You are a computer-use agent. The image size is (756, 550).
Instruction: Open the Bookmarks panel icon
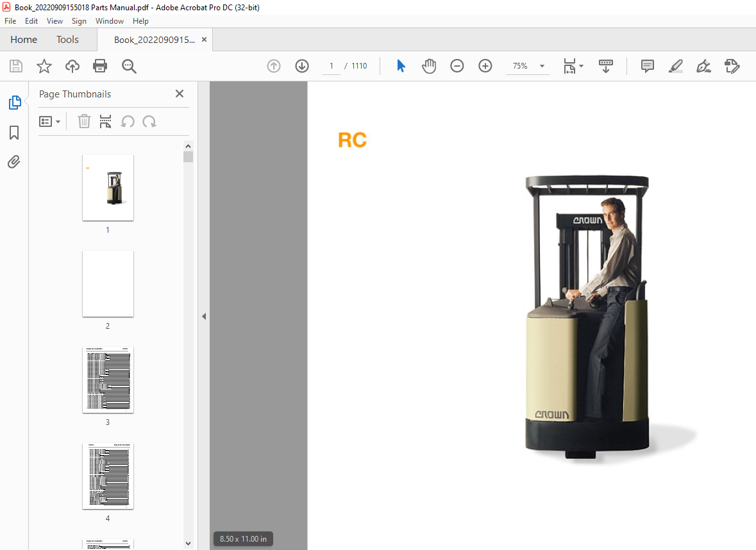point(14,133)
